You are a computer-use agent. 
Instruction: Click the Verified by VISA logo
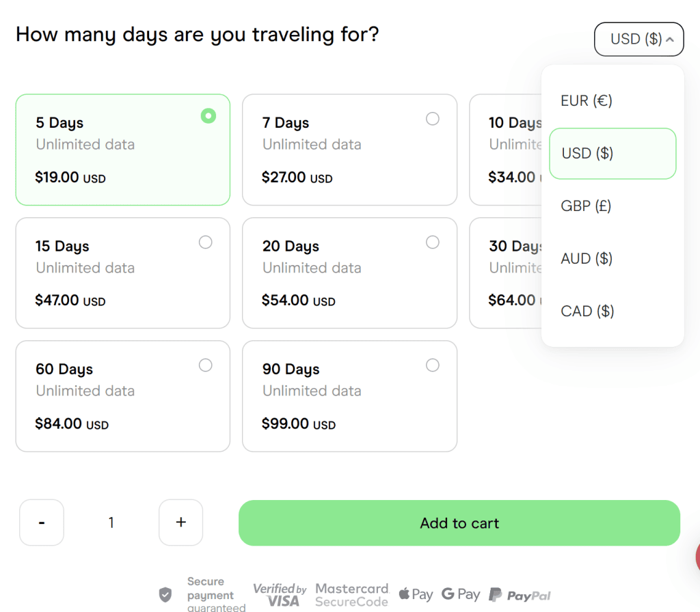click(280, 595)
